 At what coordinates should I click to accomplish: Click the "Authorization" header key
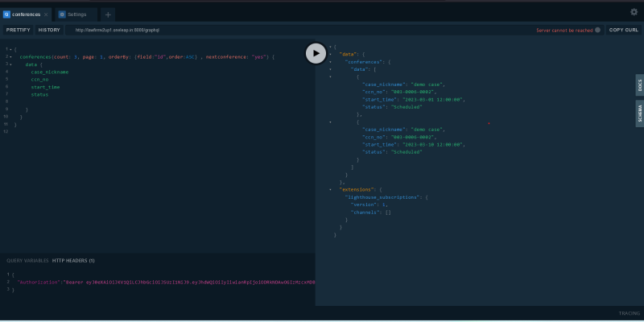(x=39, y=283)
